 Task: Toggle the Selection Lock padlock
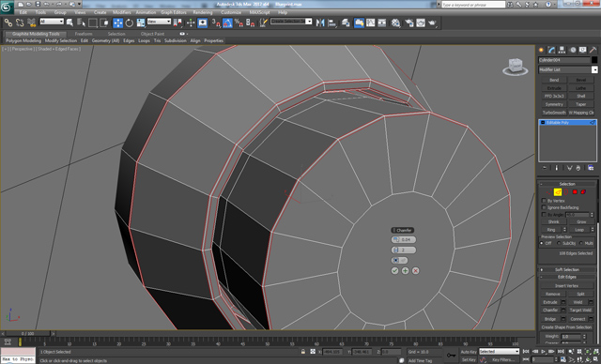click(x=303, y=352)
